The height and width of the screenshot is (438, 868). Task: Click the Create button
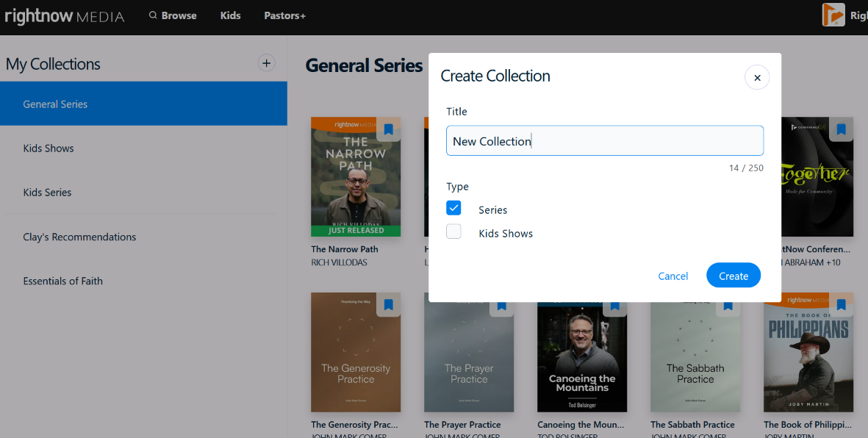[x=734, y=275]
